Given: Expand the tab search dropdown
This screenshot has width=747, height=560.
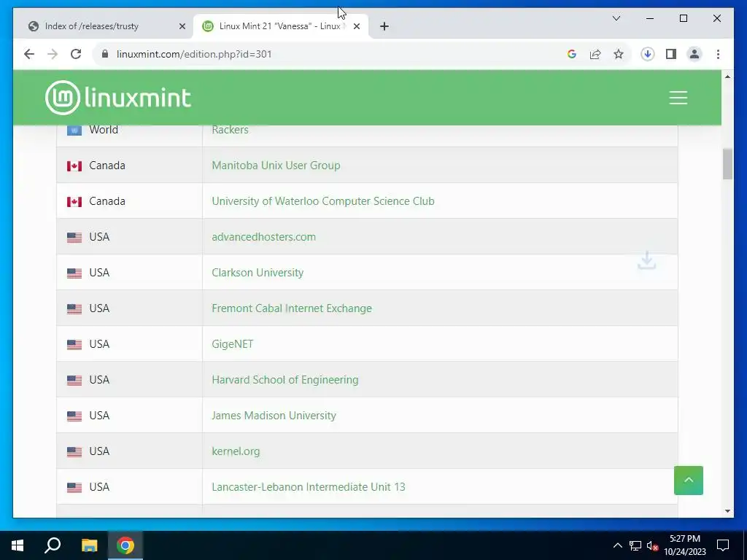Looking at the screenshot, I should (616, 18).
